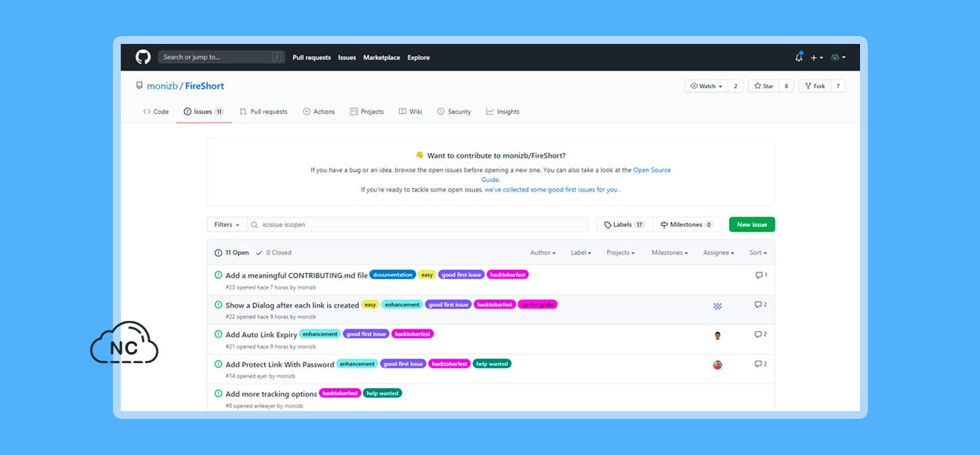Star the repository
Screen dimensions: 980x455
[x=763, y=86]
